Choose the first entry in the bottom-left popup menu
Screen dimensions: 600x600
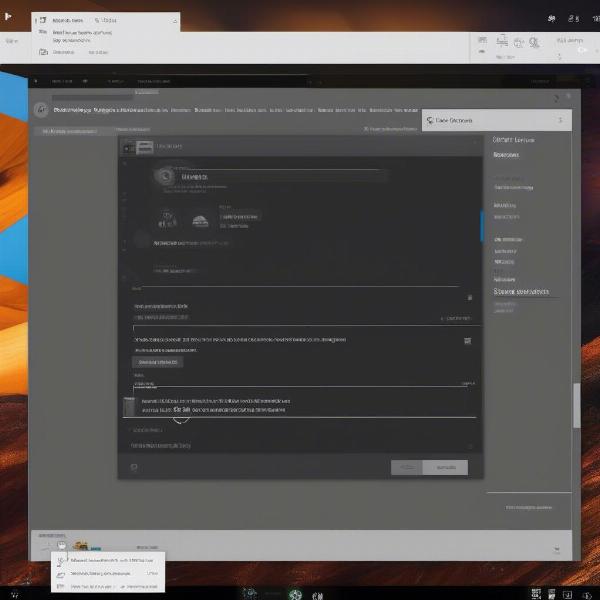pyautogui.click(x=108, y=560)
